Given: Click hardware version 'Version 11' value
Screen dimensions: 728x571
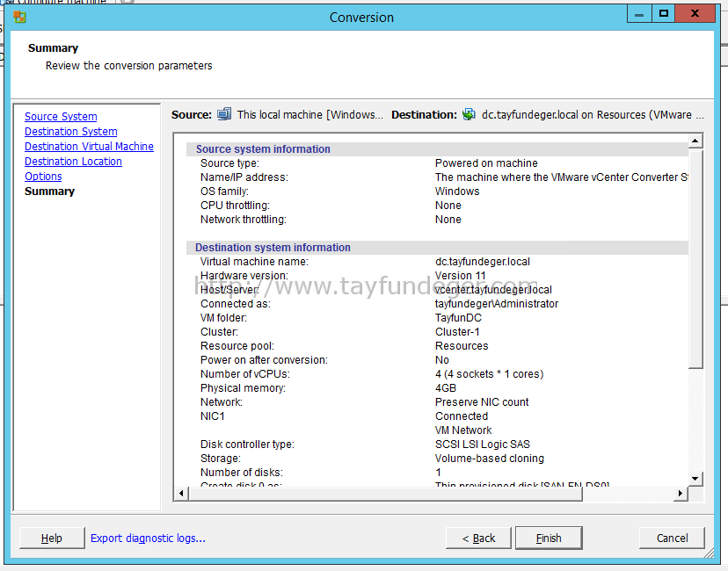Looking at the screenshot, I should coord(460,276).
